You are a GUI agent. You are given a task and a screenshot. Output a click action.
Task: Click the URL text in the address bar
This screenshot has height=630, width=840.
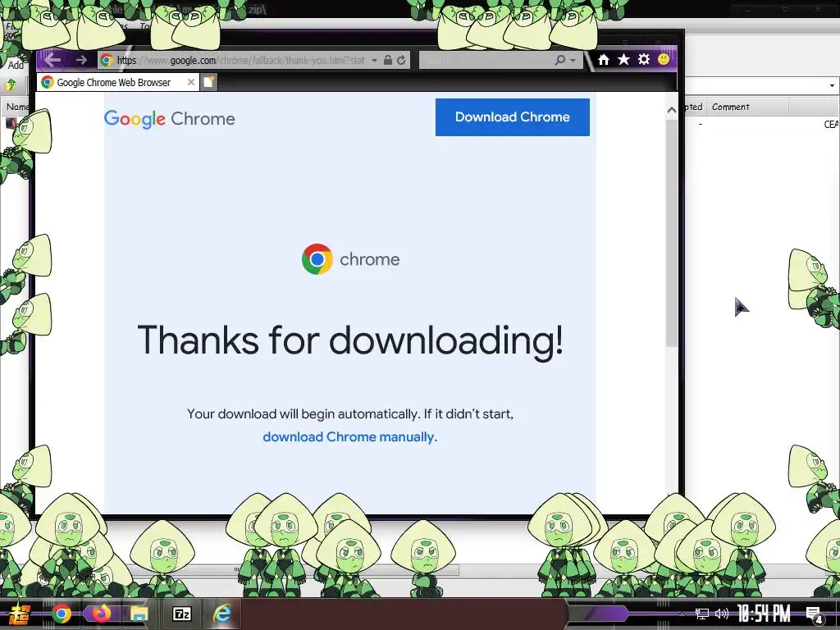[x=240, y=61]
